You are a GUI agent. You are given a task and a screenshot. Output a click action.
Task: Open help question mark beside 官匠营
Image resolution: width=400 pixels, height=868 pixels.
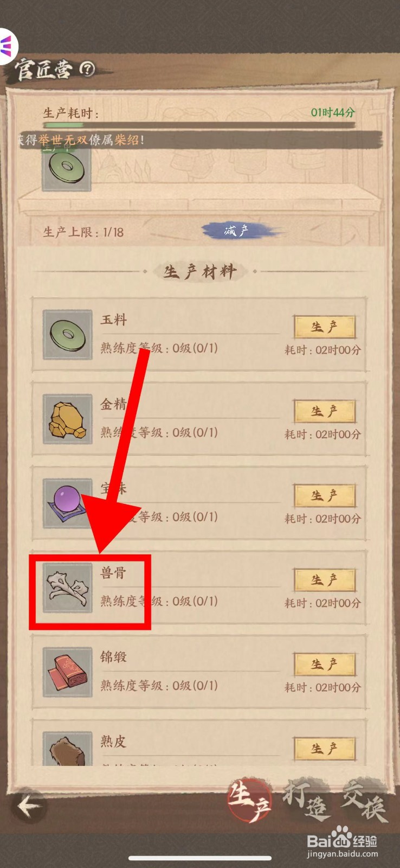(x=87, y=69)
